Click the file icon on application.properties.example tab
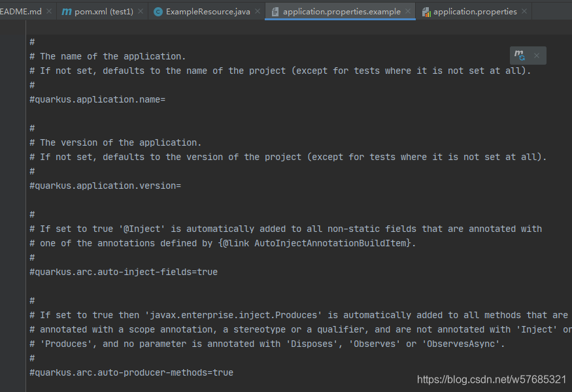572x392 pixels. click(x=275, y=12)
